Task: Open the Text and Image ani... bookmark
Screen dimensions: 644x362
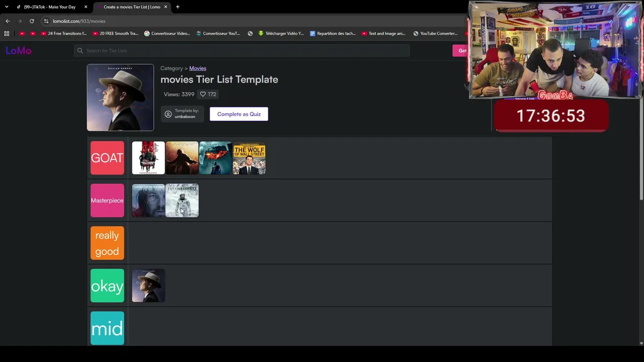Action: [x=383, y=34]
